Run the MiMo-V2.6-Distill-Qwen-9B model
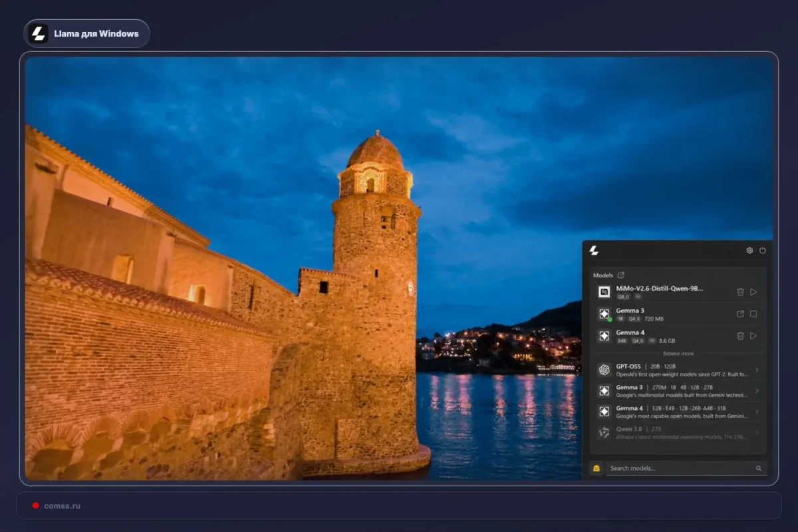This screenshot has height=532, width=798. [x=753, y=291]
